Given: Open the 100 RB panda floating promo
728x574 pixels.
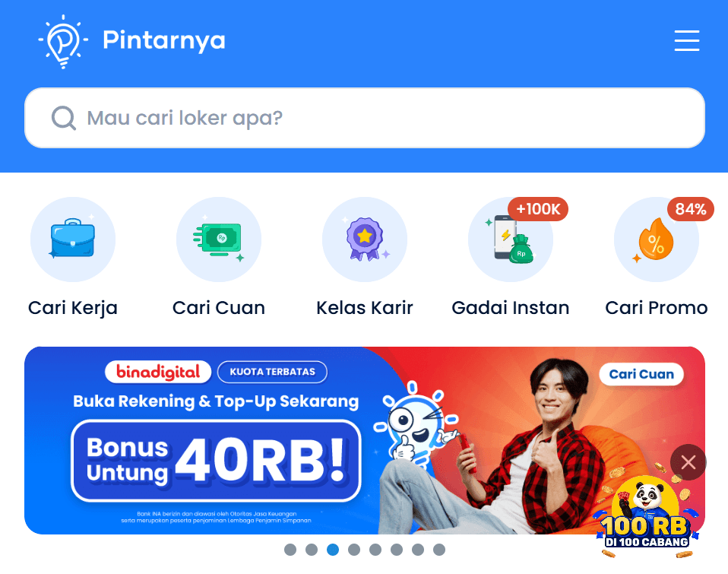Looking at the screenshot, I should pos(646,518).
